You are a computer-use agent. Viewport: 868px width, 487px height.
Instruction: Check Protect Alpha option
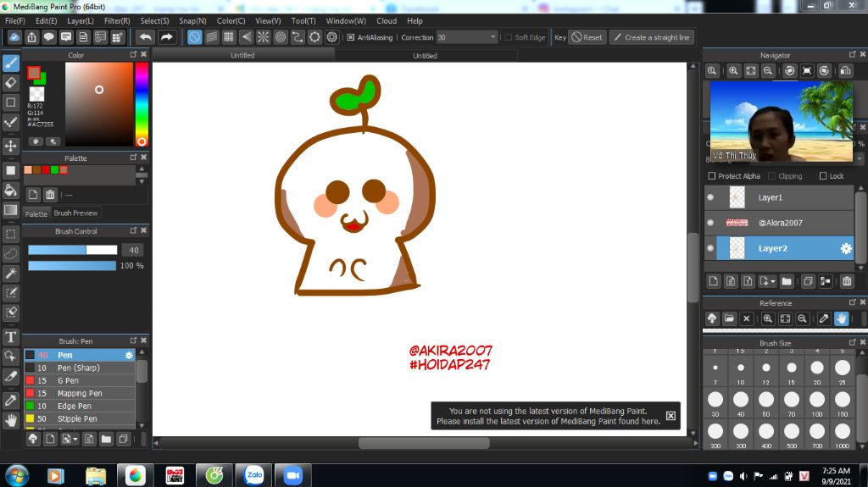point(712,176)
